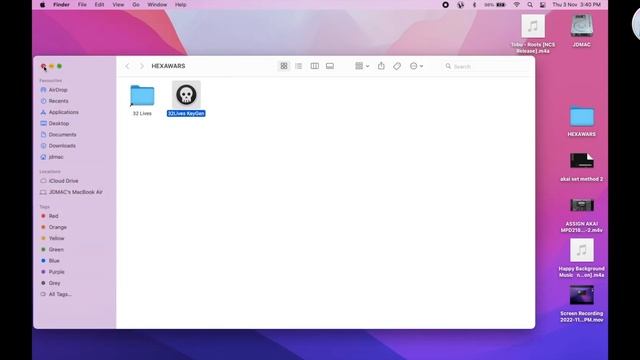The width and height of the screenshot is (640, 360).
Task: Click the Share toolbar icon
Action: pyautogui.click(x=381, y=66)
